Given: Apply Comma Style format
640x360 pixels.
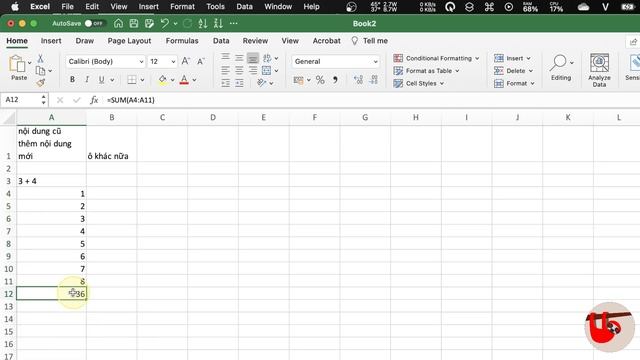Looking at the screenshot, I should (335, 80).
